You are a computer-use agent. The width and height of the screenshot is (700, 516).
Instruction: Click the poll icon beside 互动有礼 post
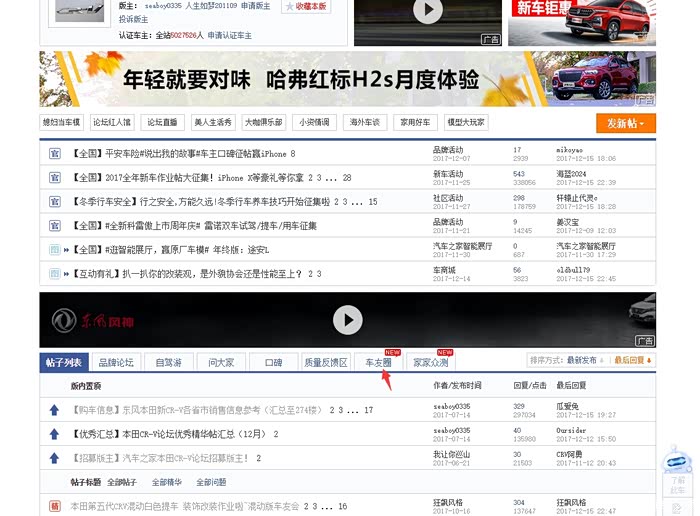pos(55,273)
